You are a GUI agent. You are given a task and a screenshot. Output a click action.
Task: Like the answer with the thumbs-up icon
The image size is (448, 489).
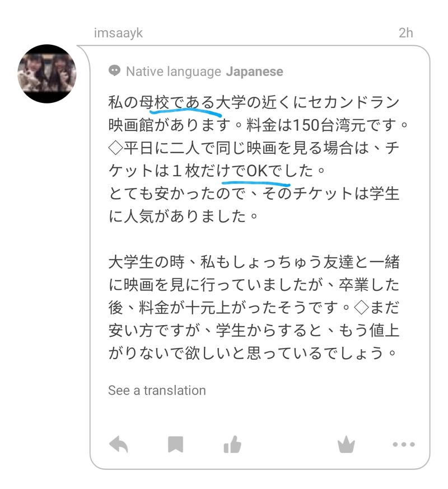(x=232, y=444)
